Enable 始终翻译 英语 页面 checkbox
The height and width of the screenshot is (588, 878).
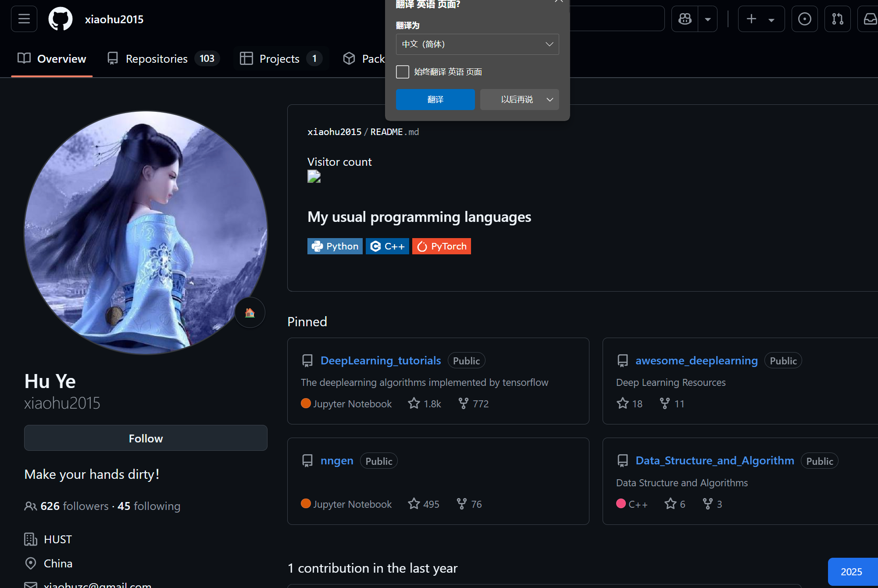pos(402,72)
